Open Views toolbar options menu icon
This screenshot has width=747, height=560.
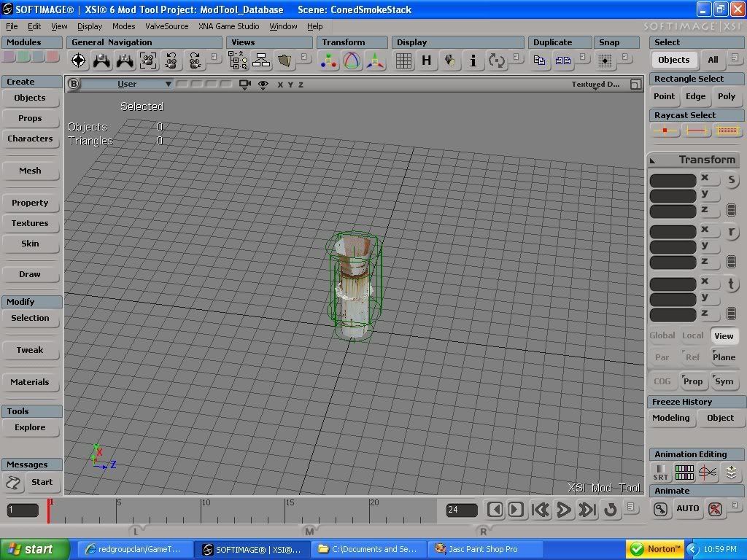304,57
